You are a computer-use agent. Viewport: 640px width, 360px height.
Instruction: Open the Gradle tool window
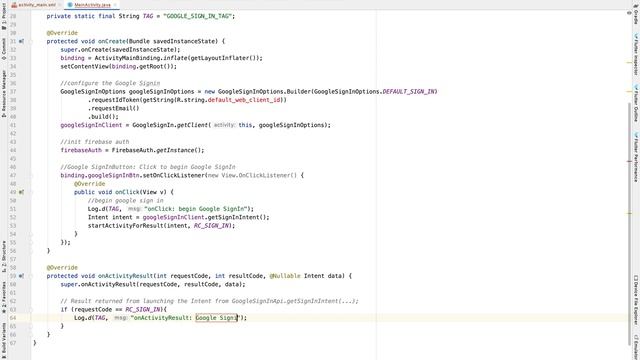click(x=636, y=14)
